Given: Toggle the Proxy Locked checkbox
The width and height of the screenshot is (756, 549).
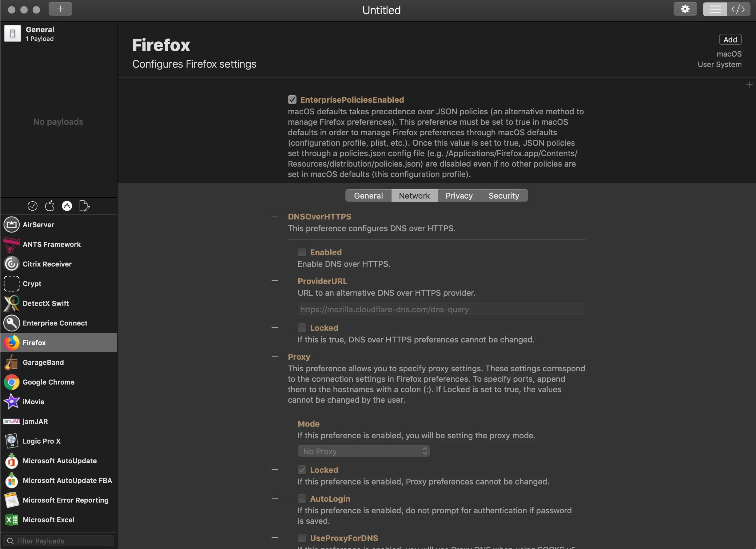Looking at the screenshot, I should (x=302, y=470).
